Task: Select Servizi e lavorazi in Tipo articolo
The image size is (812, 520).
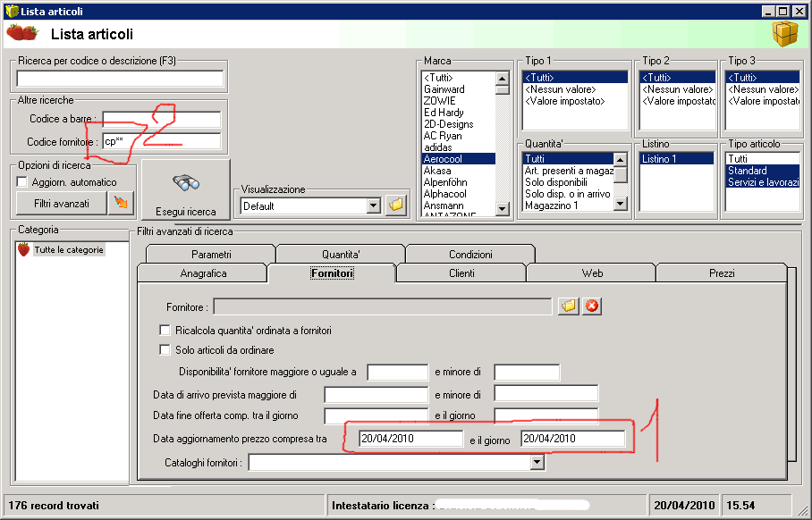Action: 763,182
